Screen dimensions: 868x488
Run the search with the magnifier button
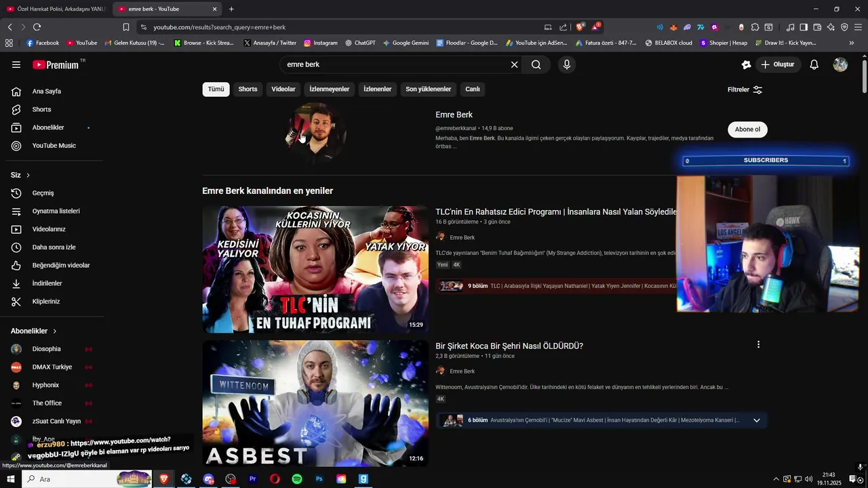click(x=536, y=64)
